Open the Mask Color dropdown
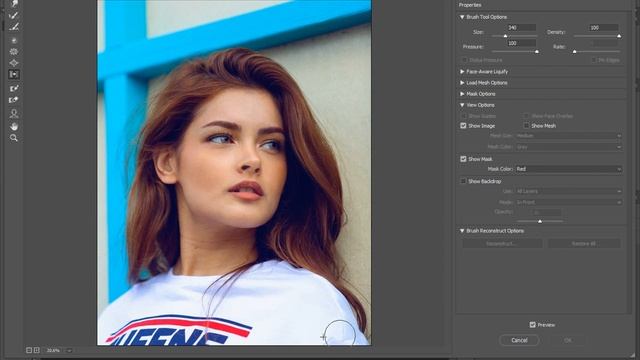The height and width of the screenshot is (360, 640). 569,169
